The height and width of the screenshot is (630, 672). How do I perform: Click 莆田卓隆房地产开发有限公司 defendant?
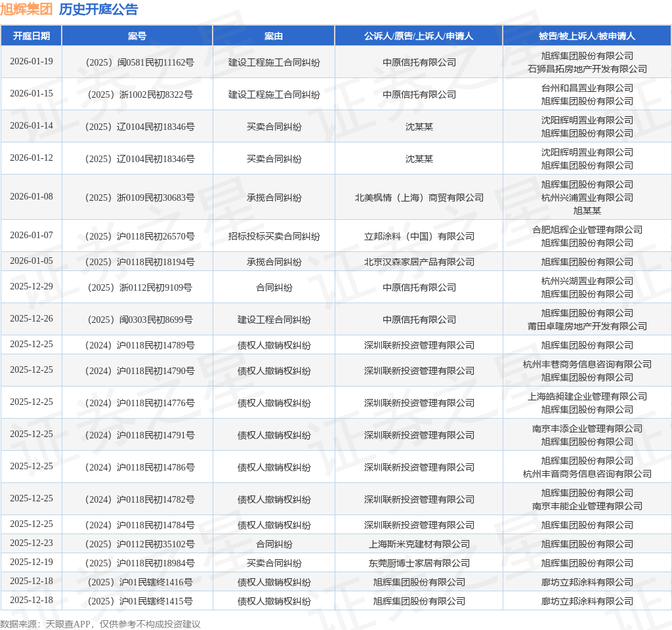click(587, 326)
